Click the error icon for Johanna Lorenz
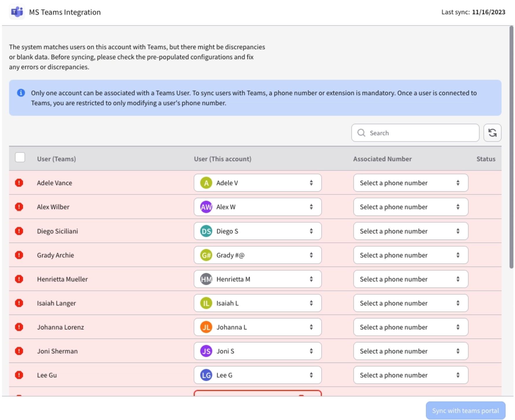 point(19,327)
